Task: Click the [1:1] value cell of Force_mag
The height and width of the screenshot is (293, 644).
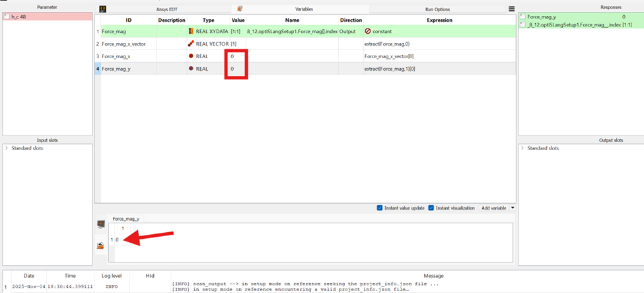Action: click(x=238, y=31)
